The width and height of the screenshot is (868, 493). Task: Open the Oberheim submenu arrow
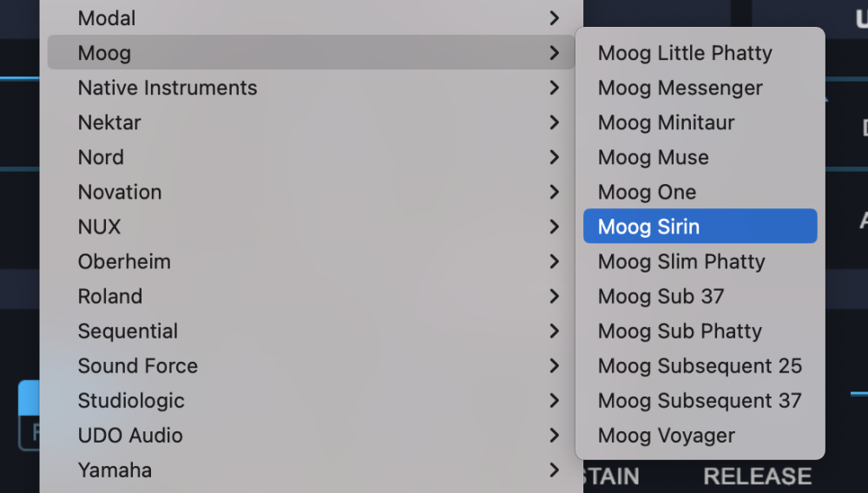tap(554, 261)
